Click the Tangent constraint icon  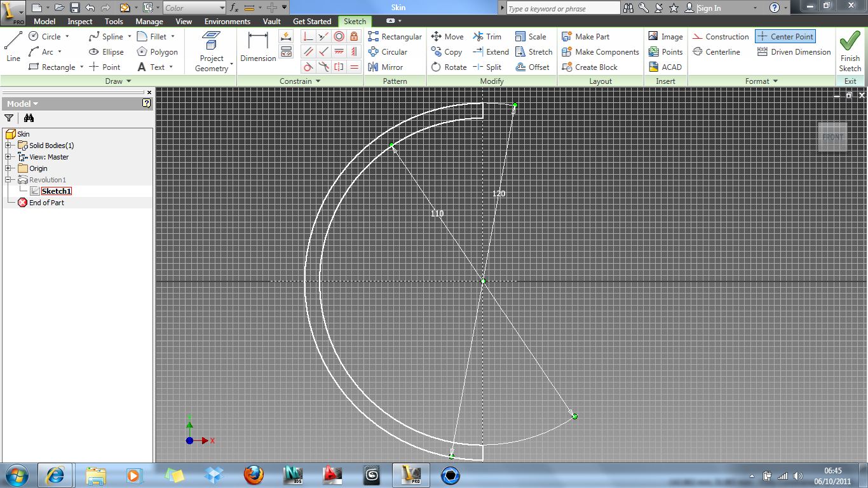(308, 67)
